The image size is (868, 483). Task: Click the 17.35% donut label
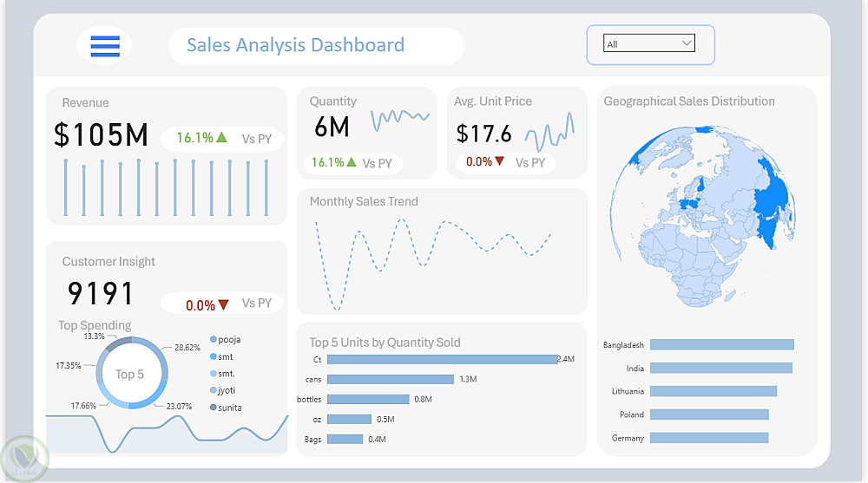coord(68,366)
